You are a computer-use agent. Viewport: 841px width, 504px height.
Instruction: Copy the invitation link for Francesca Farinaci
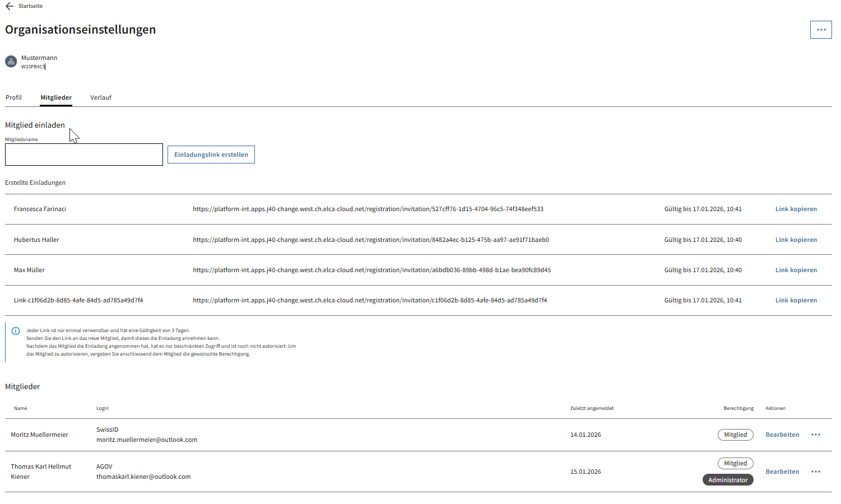(796, 209)
